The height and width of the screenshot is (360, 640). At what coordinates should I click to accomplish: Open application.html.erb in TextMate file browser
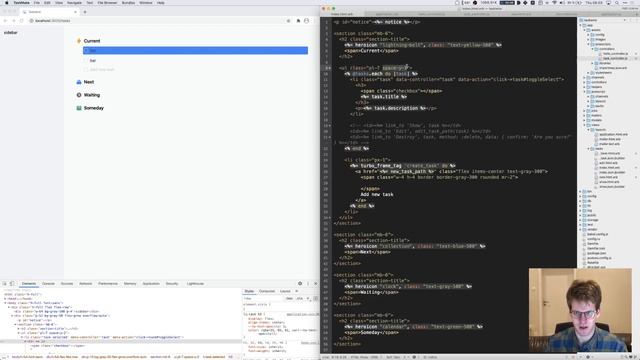click(613, 134)
